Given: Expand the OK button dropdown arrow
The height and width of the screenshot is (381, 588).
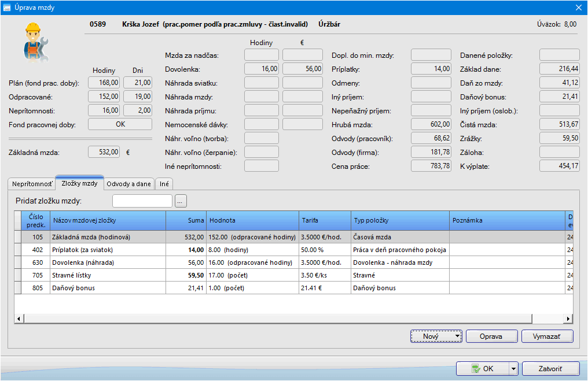Looking at the screenshot, I should (x=512, y=368).
